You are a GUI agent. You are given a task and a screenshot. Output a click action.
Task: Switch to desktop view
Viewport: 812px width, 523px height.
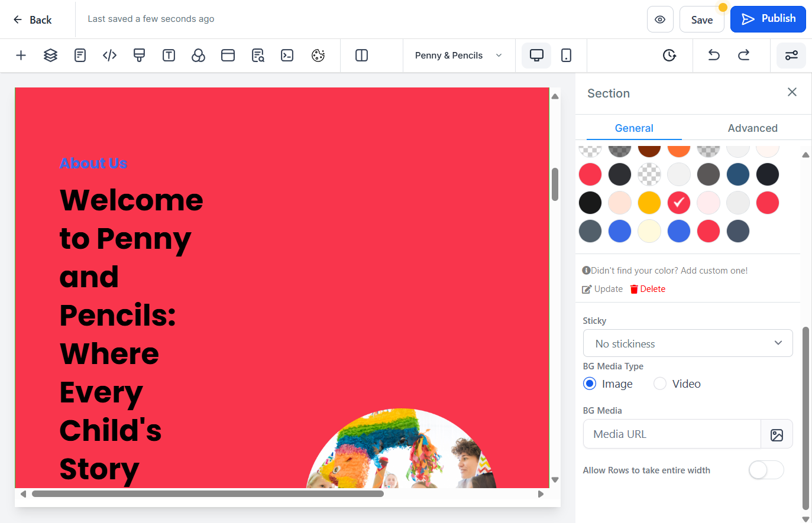[536, 56]
